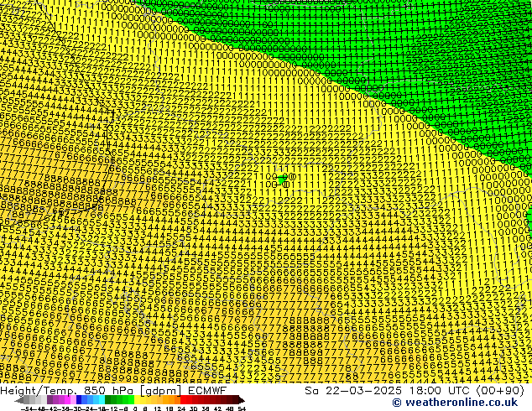Click the bright red swatch at 24
Viewport: 532px width, 411px height.
[x=183, y=400]
